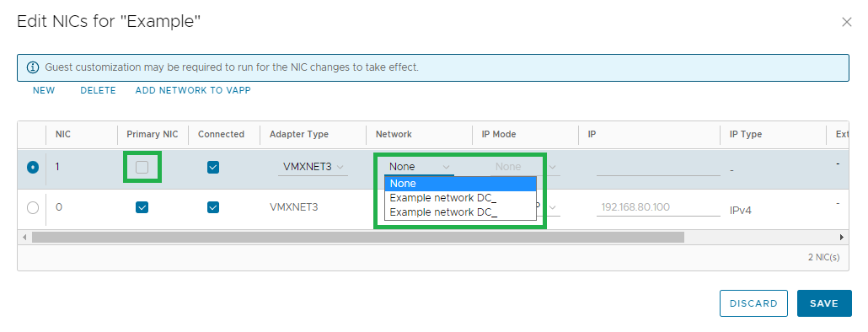
Task: Click the NEW button
Action: [44, 90]
